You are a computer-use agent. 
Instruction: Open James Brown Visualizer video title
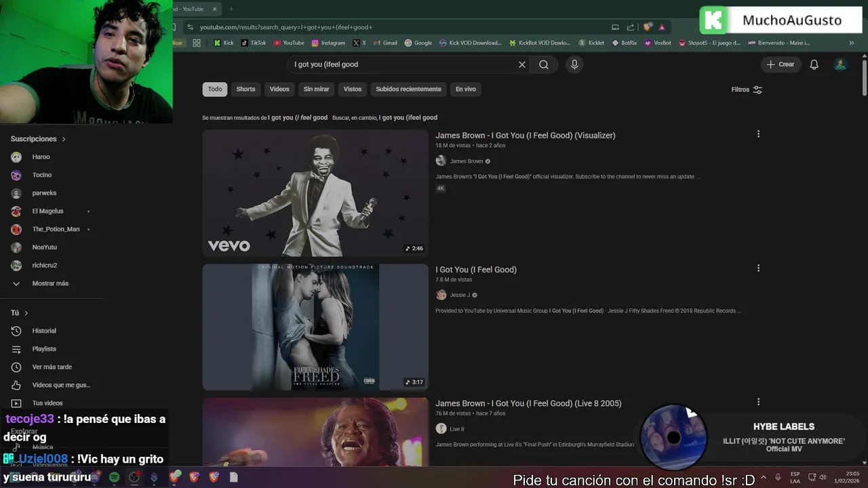[x=526, y=136]
